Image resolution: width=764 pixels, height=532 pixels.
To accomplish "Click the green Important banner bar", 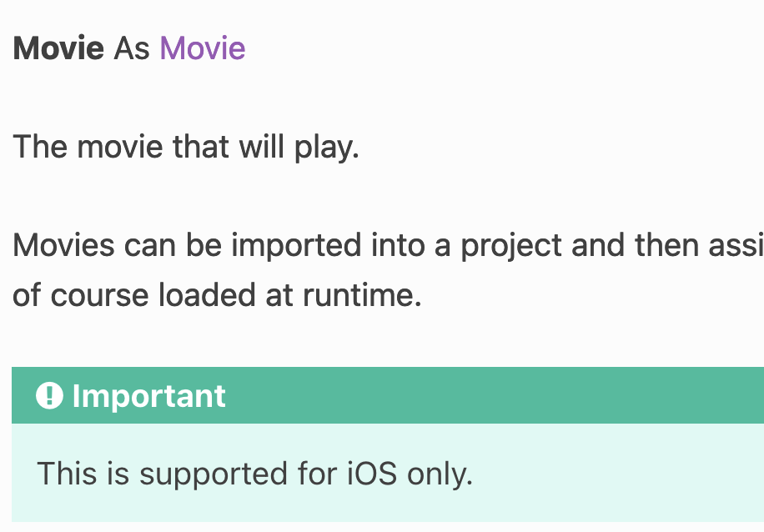I will point(388,395).
